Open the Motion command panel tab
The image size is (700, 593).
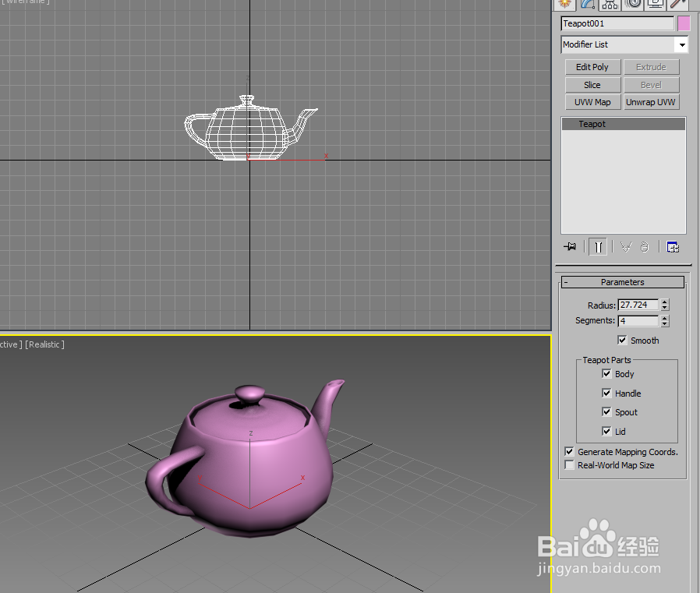pos(633,4)
